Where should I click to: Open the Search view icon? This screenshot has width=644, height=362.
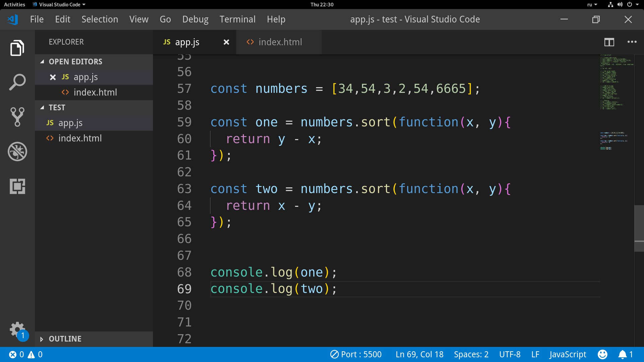click(17, 82)
